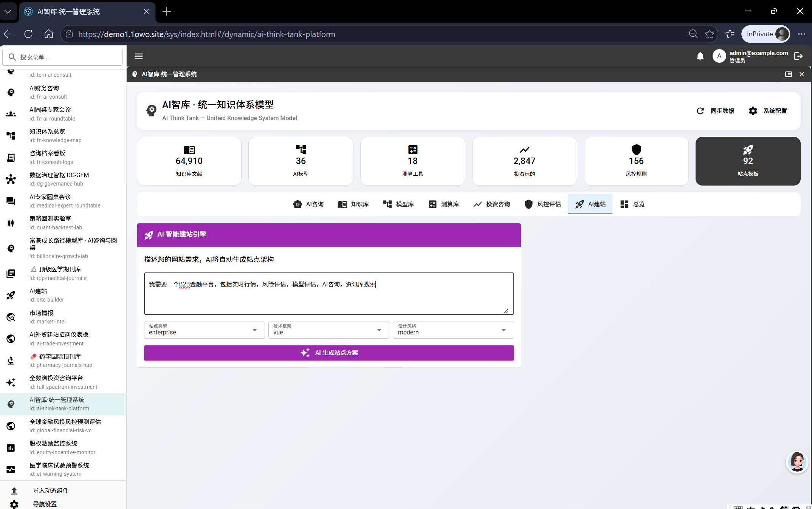Switch to the 知识库 tab
This screenshot has height=509, width=812.
click(353, 204)
